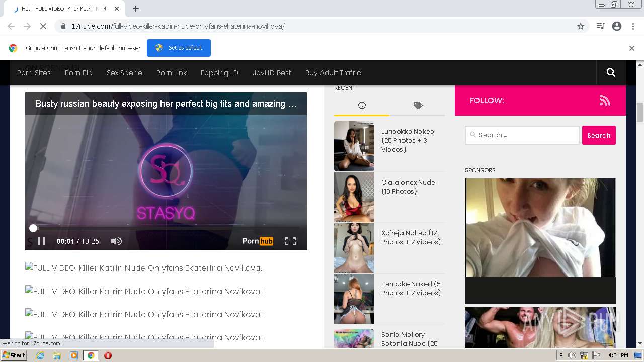Image resolution: width=644 pixels, height=362 pixels.
Task: Open the Buy Adult Traffic menu item
Action: (333, 73)
